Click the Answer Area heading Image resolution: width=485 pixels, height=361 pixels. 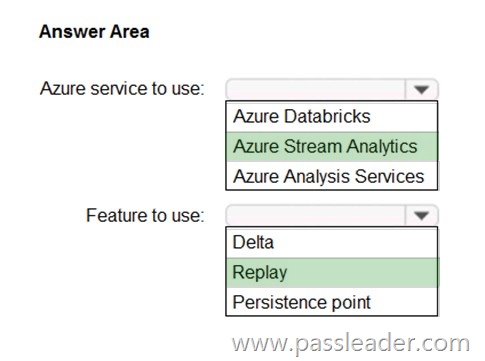pyautogui.click(x=94, y=32)
